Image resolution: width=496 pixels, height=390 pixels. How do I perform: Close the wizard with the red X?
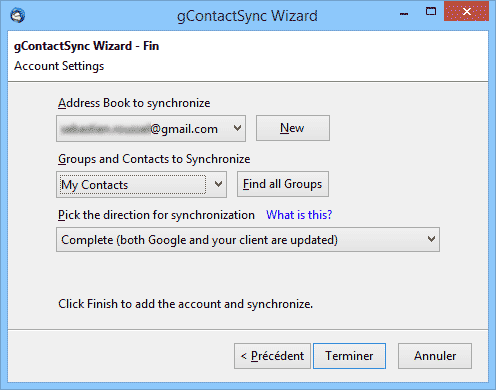pyautogui.click(x=466, y=12)
